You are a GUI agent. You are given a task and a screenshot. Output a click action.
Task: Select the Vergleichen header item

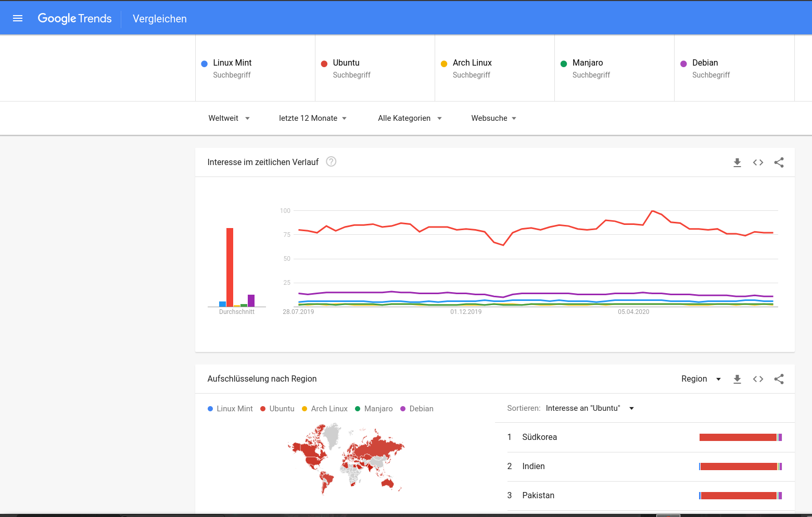160,19
